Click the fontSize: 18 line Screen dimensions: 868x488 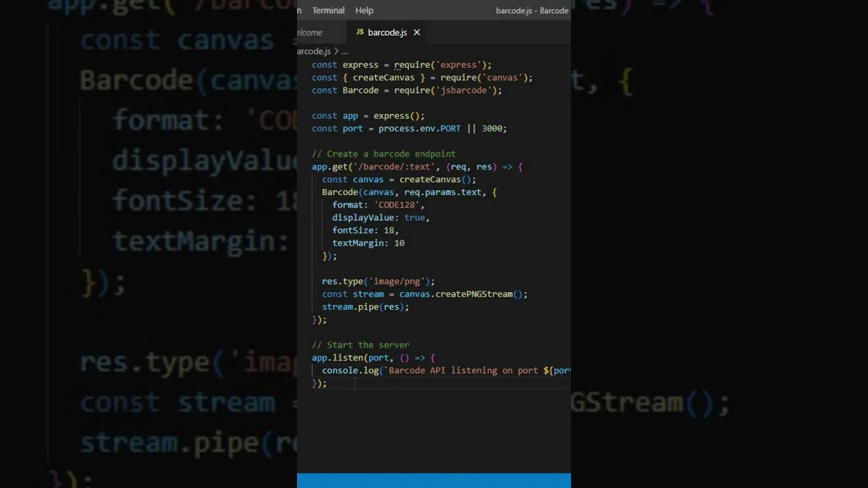(366, 230)
